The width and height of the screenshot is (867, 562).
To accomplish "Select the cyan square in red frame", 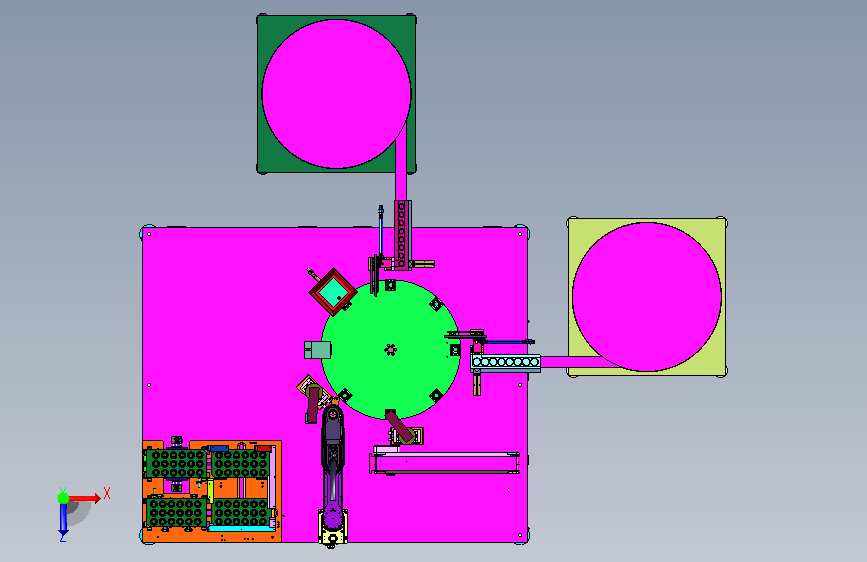I will 333,292.
